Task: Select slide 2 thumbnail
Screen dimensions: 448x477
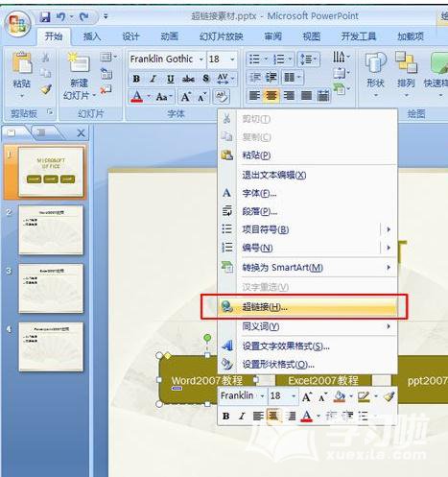Action: pyautogui.click(x=51, y=230)
